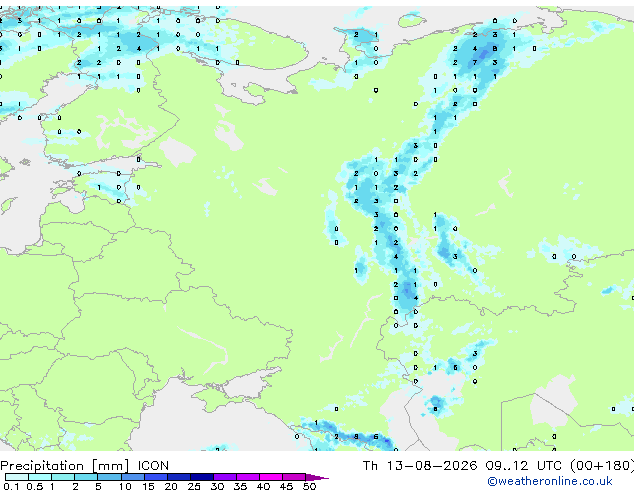Open the weatheronline.co.uk link
Image resolution: width=634 pixels, height=490 pixels.
550,481
